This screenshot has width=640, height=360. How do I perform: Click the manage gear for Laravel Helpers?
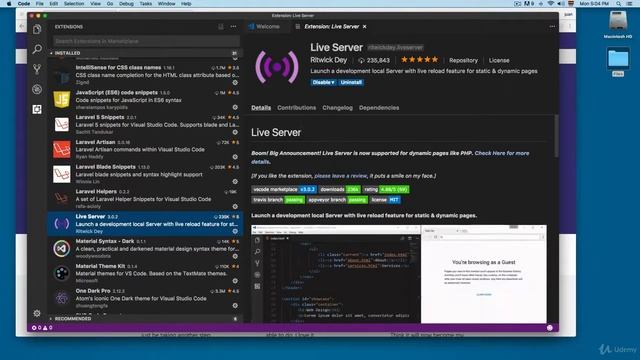tap(235, 207)
